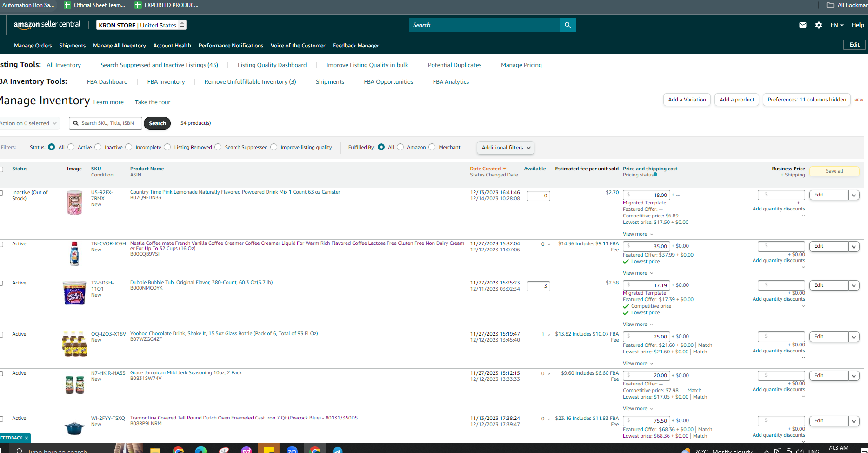Open the Manage All Inventory menu
868x453 pixels.
click(120, 46)
